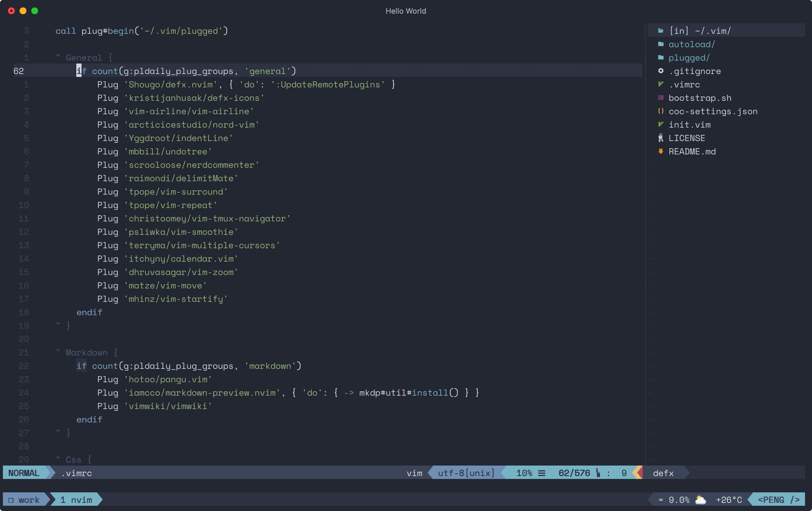Image resolution: width=812 pixels, height=511 pixels.
Task: Click the shell icon beside bootstrap.sh
Action: [661, 98]
